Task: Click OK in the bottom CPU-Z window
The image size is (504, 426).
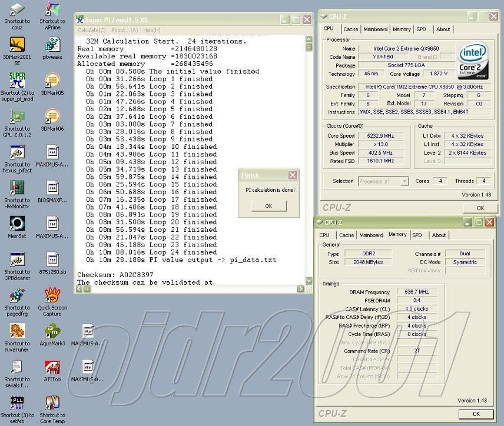Action: pyautogui.click(x=476, y=414)
